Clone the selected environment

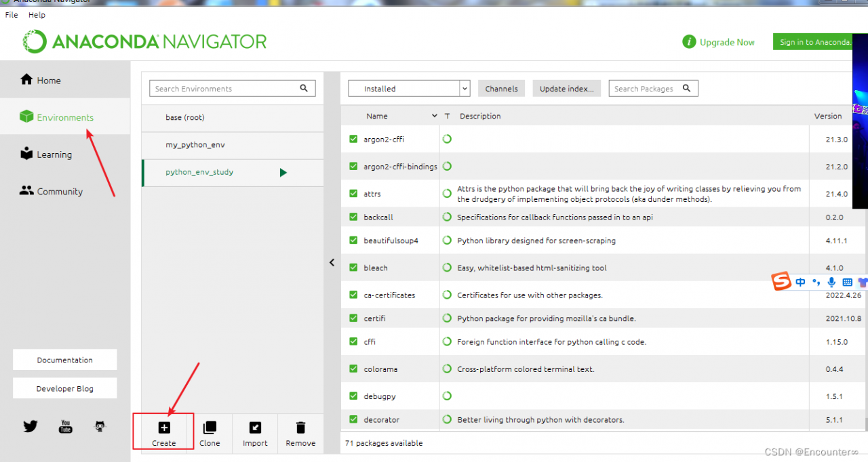[x=210, y=434]
